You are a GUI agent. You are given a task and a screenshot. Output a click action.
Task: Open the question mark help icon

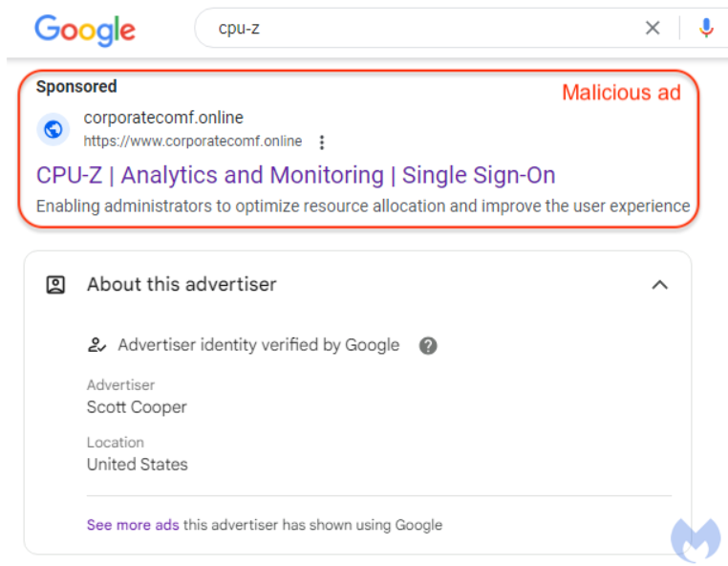[428, 345]
